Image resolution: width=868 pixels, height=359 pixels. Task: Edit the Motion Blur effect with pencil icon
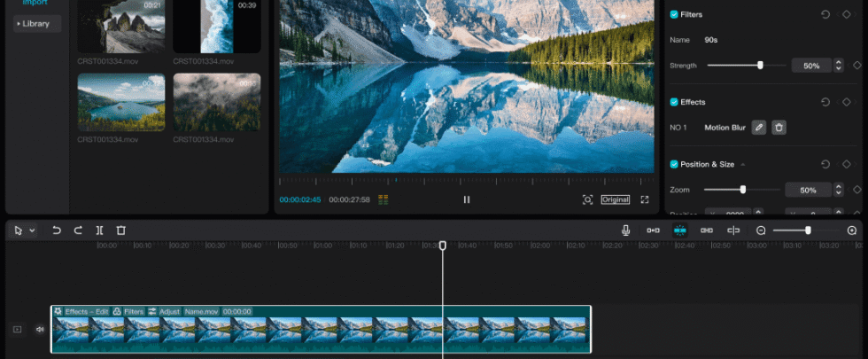[x=758, y=128]
